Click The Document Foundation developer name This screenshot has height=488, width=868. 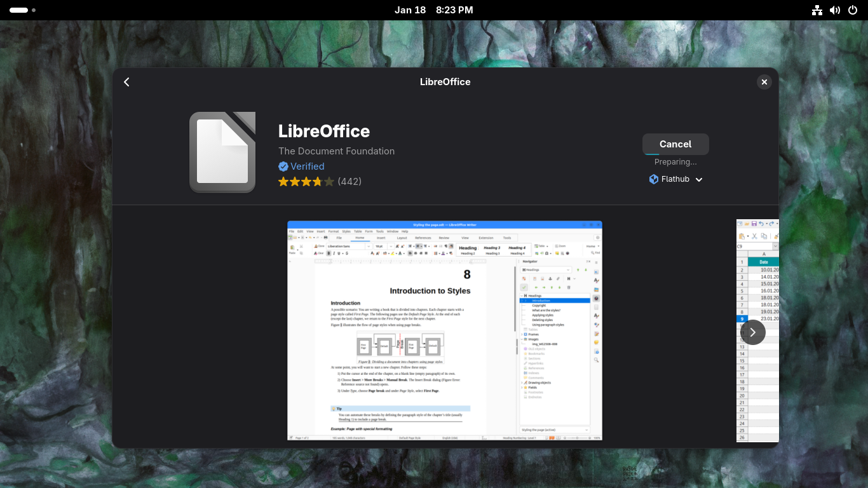point(337,151)
